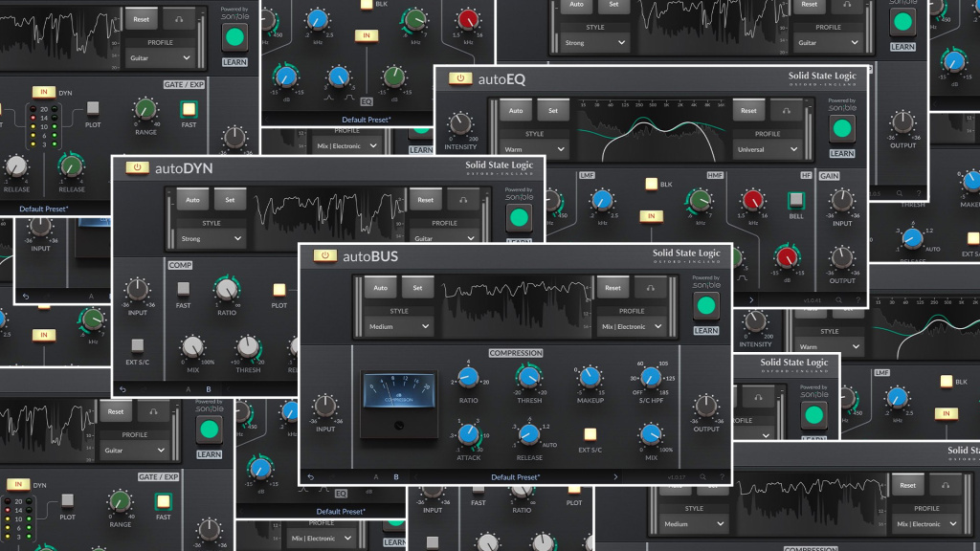Enable EXT S/C in autoDYN
Viewport: 980px width, 551px height.
[137, 344]
